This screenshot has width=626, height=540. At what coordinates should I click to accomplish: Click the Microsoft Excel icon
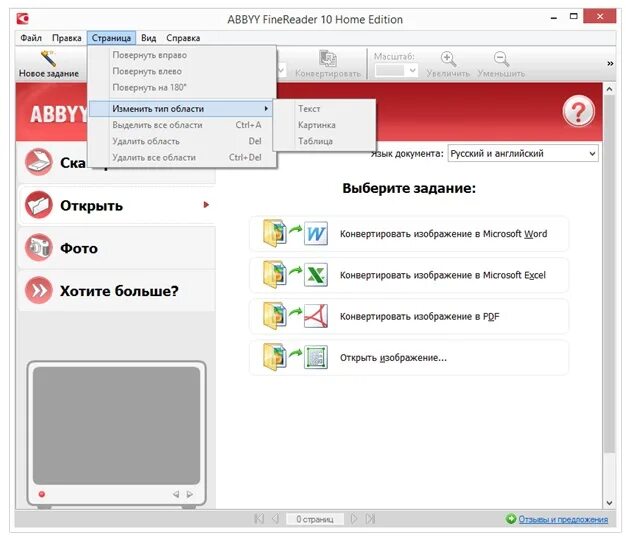316,275
